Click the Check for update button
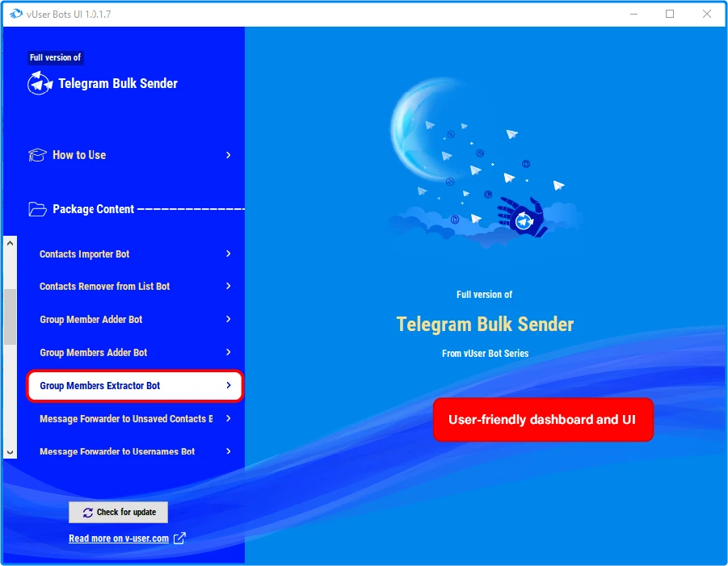 pos(119,512)
